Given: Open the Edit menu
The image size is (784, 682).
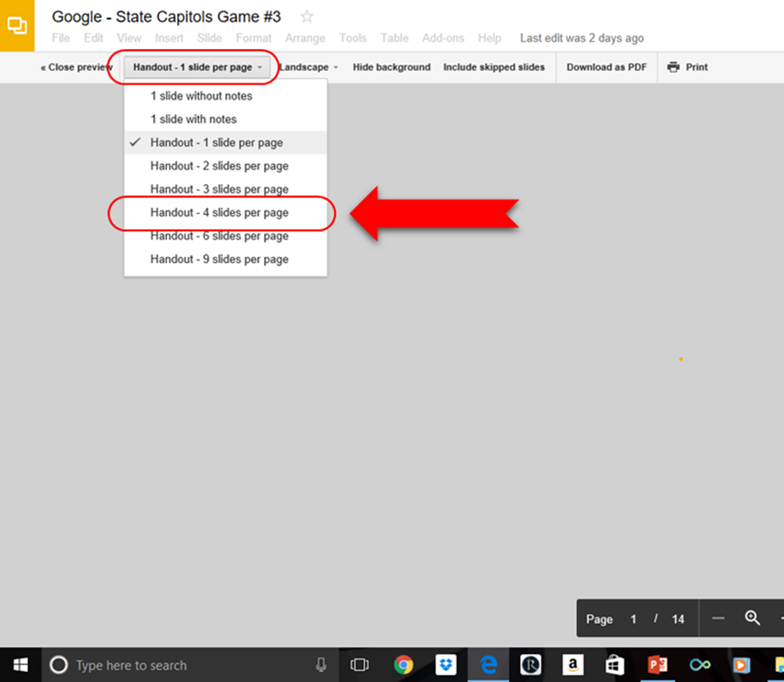Looking at the screenshot, I should (x=93, y=38).
